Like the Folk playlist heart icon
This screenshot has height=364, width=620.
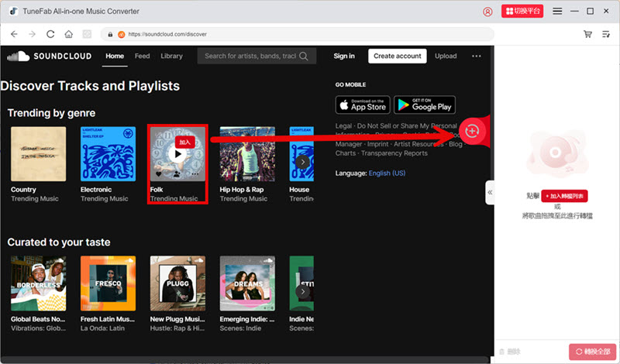(x=159, y=174)
